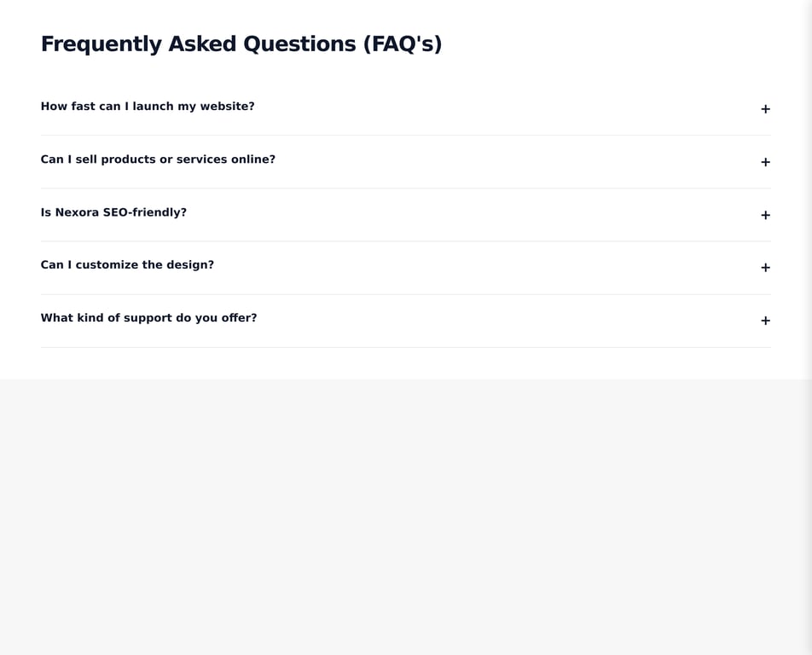Select the question text about customizing the design
The width and height of the screenshot is (812, 655).
[x=127, y=265]
